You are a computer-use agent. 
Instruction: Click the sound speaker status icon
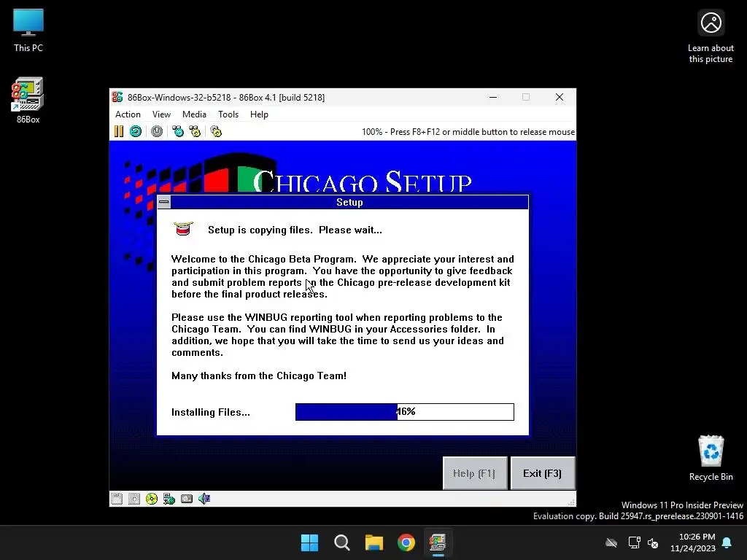(204, 499)
